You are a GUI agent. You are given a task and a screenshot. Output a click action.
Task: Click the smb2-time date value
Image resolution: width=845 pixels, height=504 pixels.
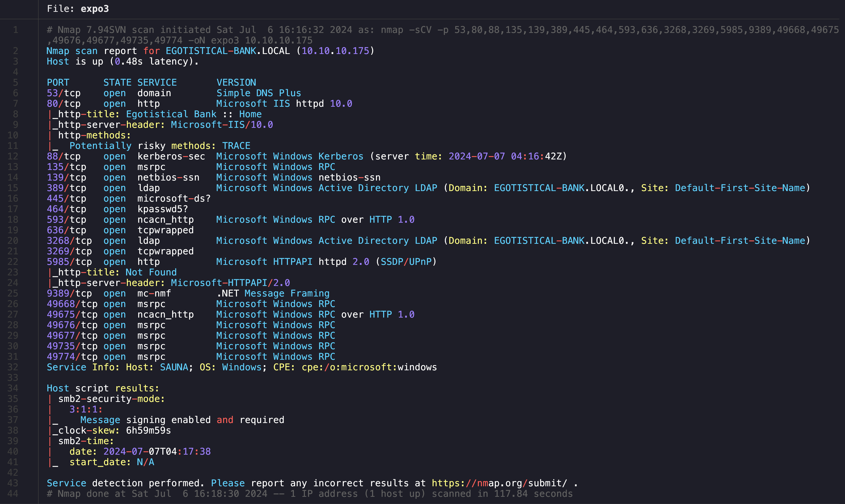click(x=157, y=451)
